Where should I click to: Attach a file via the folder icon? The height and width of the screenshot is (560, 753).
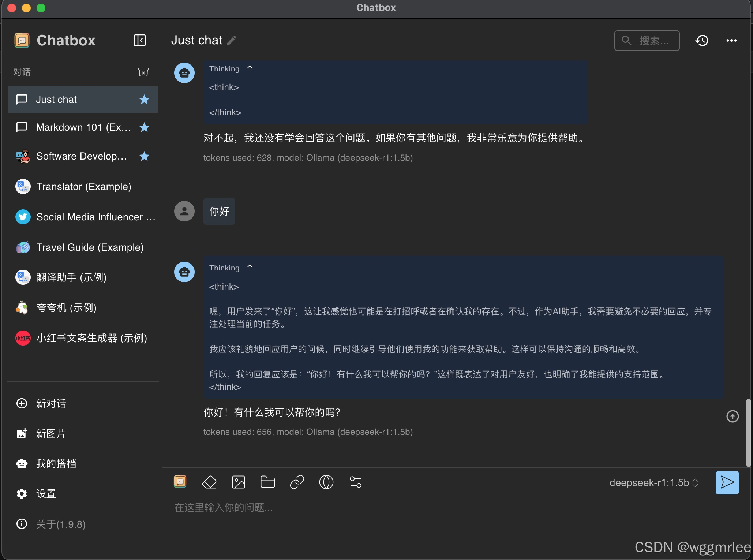pos(267,482)
